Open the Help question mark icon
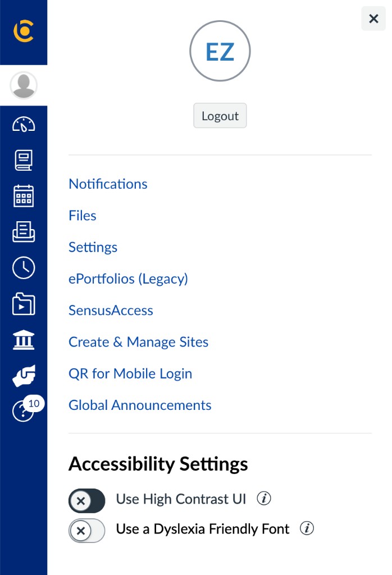This screenshot has height=575, width=392. 22,412
